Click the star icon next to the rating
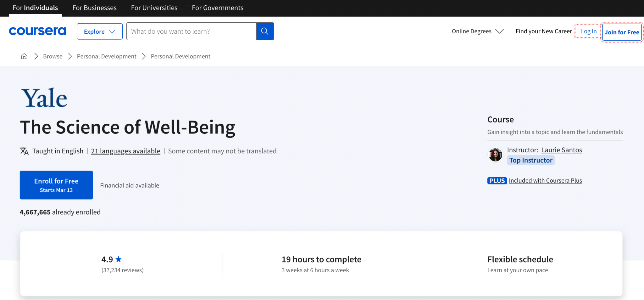This screenshot has height=300, width=644. (119, 259)
